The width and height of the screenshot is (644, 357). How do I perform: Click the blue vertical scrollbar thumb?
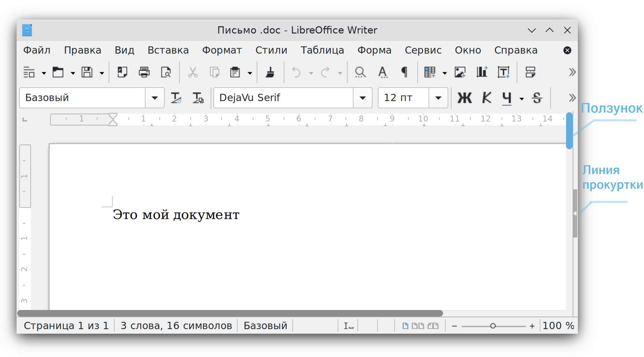click(x=569, y=131)
